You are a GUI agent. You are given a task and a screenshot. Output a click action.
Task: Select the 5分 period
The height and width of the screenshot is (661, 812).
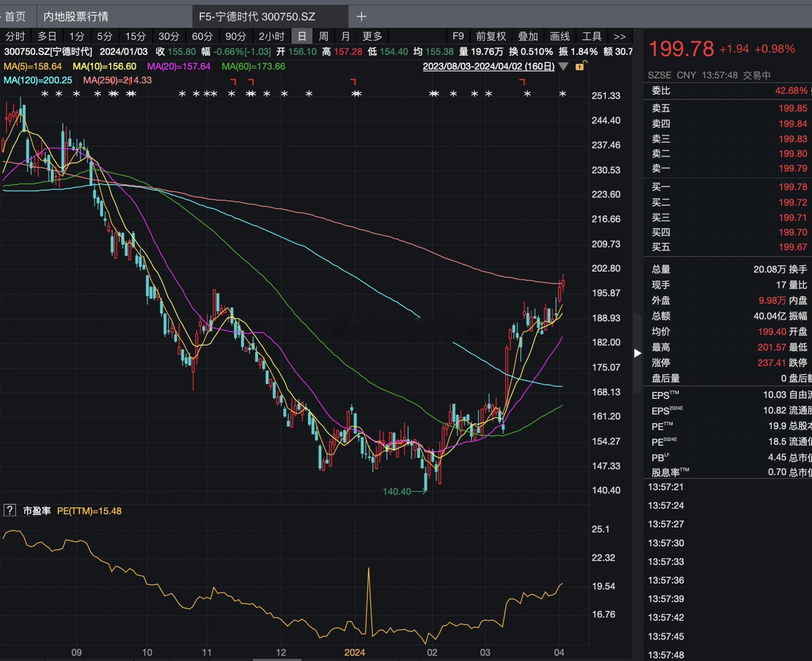(x=105, y=37)
